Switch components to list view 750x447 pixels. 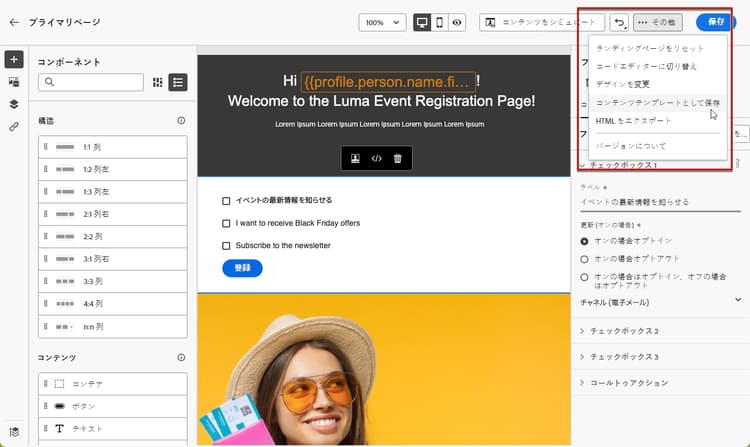[x=178, y=82]
